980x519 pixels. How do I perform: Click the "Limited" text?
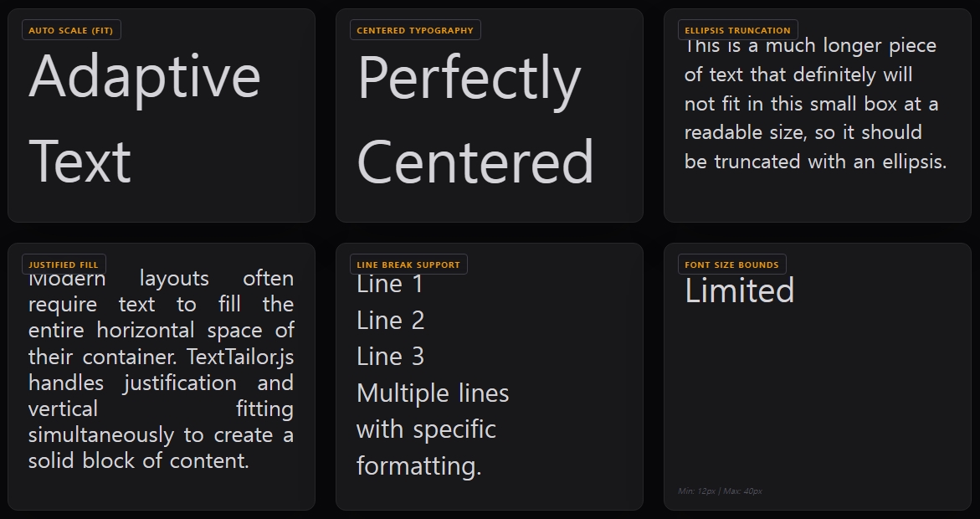click(740, 291)
